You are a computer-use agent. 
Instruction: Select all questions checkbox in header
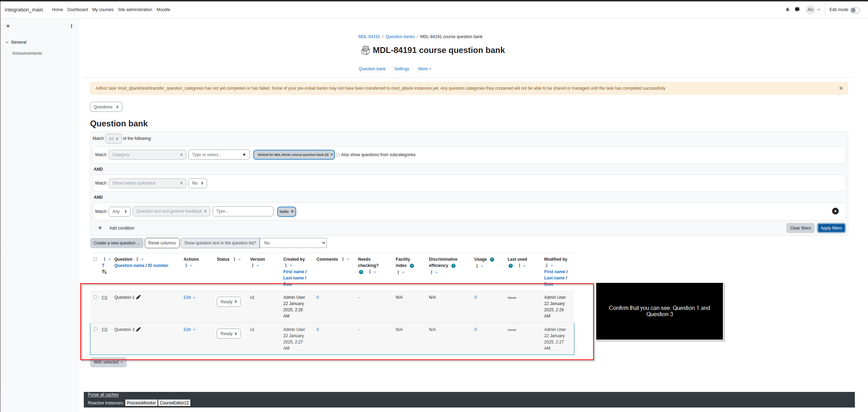point(95,259)
